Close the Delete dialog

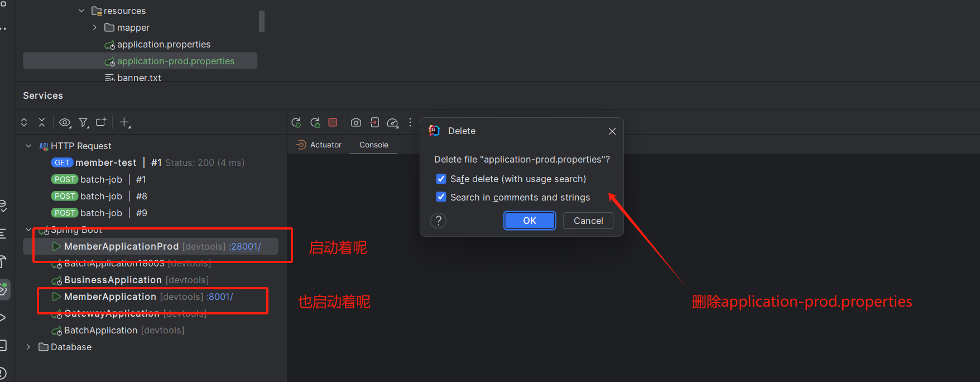[612, 131]
